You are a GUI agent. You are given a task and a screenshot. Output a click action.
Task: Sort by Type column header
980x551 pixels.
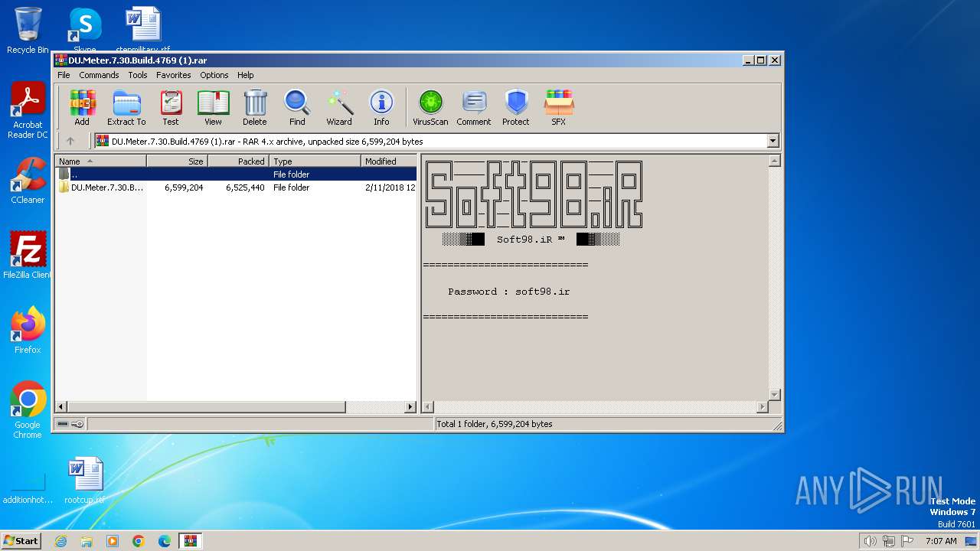pos(315,161)
